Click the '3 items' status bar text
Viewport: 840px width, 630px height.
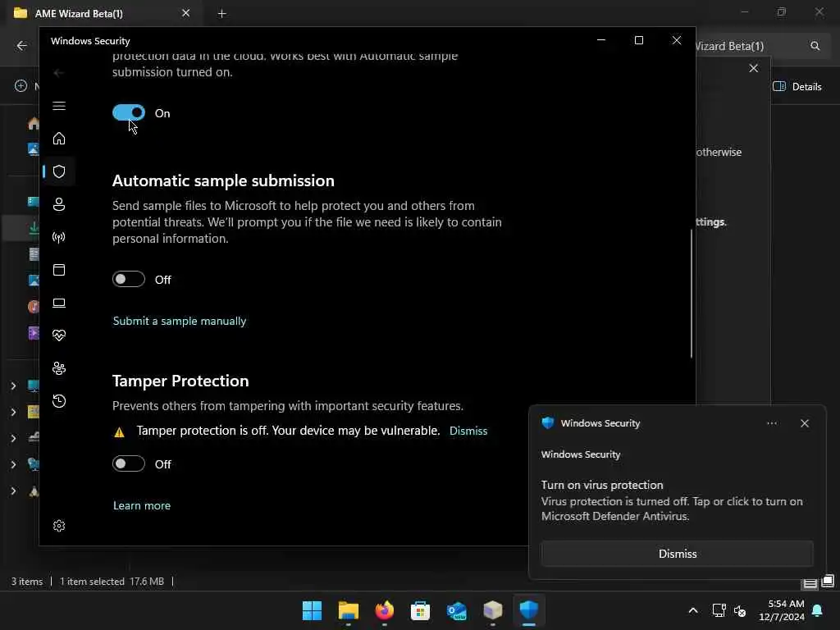[27, 582]
